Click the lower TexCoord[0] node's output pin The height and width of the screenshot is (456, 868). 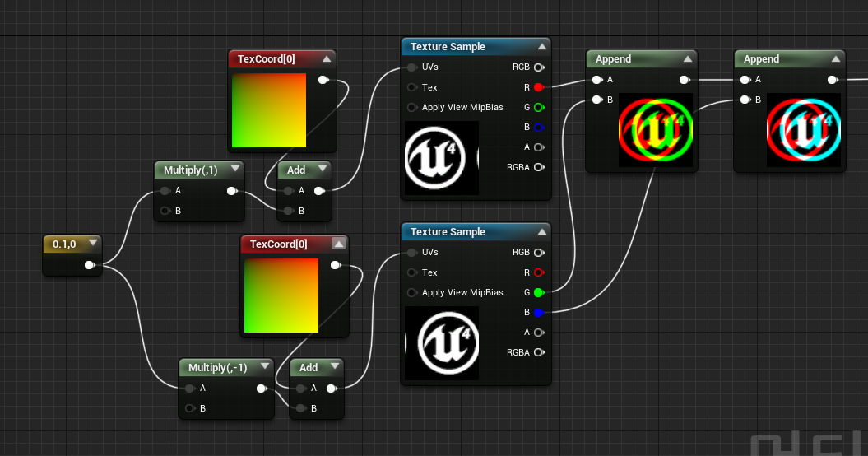(x=336, y=265)
